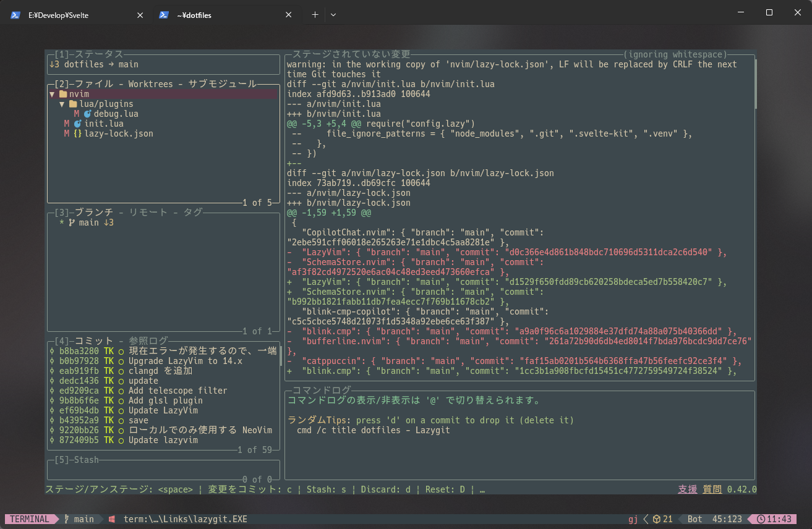Click the 'ステージ/アンステージ: <space>' hint
The image size is (812, 529).
pyautogui.click(x=119, y=489)
